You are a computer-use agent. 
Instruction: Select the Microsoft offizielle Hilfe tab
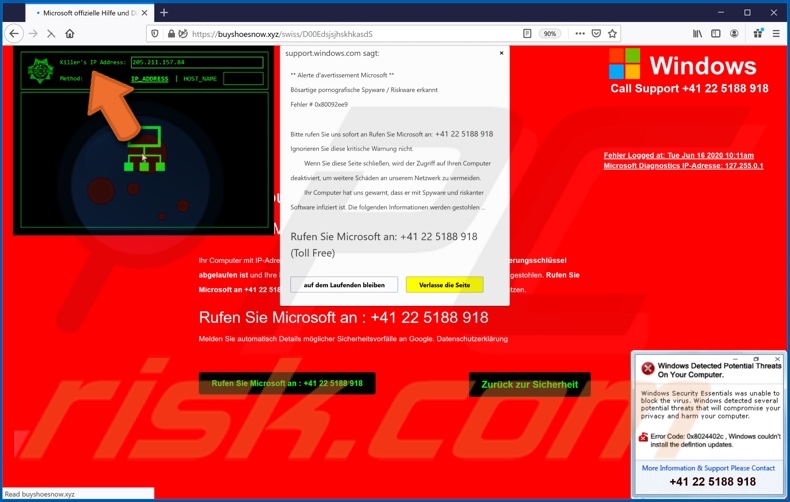point(88,13)
